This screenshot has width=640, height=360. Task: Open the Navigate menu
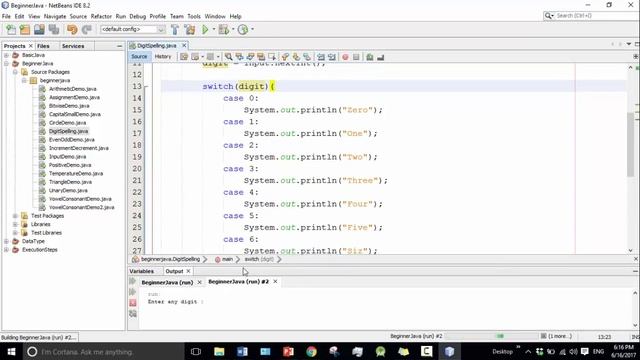[x=55, y=16]
